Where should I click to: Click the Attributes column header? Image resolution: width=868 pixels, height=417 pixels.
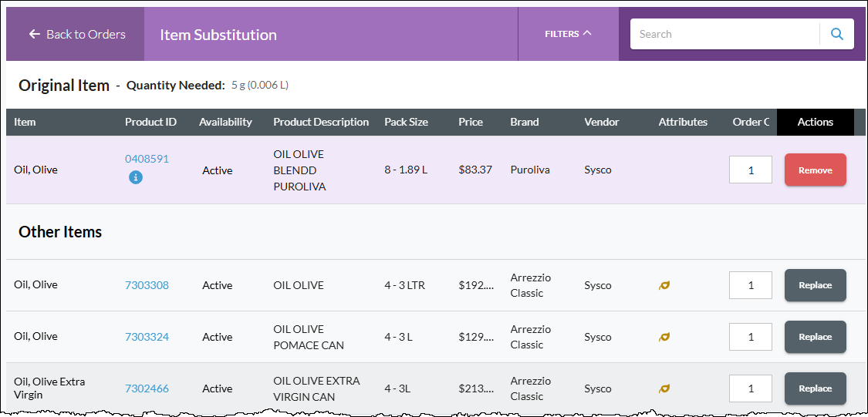coord(683,123)
